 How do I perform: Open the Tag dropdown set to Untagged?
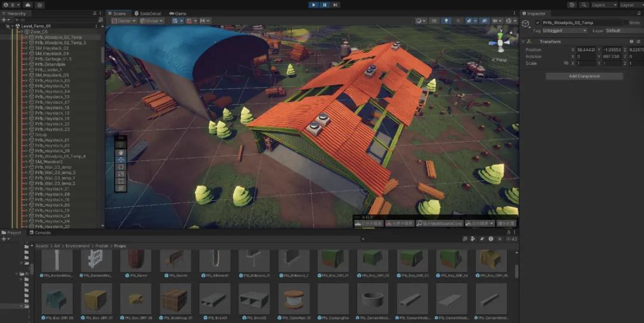coord(564,30)
